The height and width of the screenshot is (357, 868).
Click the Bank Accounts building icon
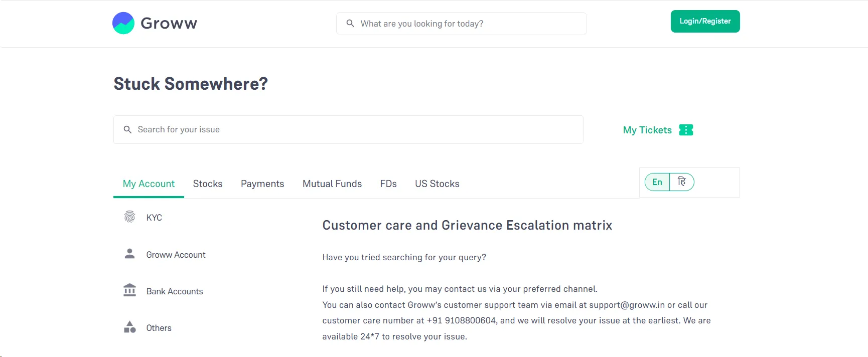pos(129,290)
